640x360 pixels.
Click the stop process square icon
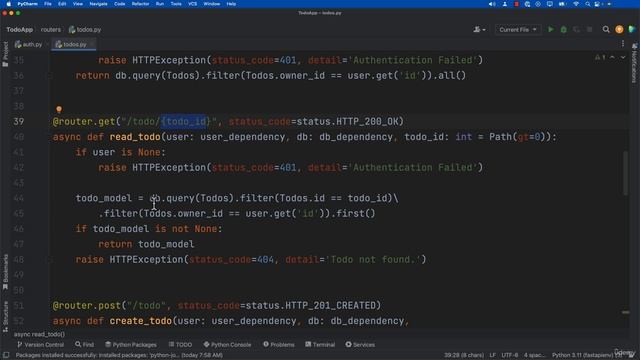pos(589,29)
